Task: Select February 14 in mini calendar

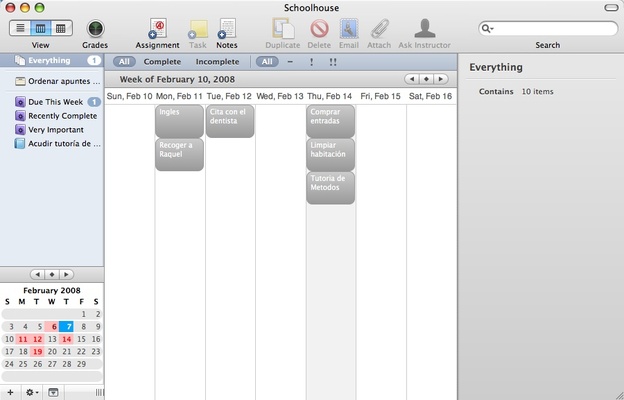Action: coord(66,340)
